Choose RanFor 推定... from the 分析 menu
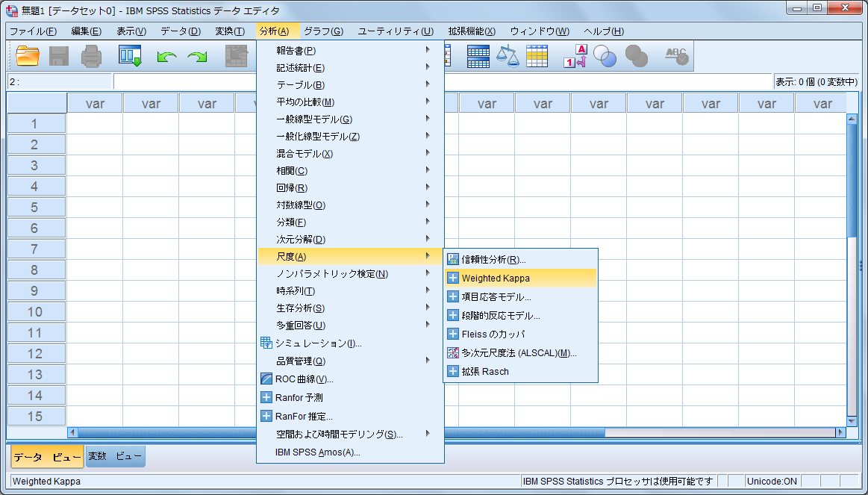This screenshot has width=868, height=495. click(x=351, y=417)
